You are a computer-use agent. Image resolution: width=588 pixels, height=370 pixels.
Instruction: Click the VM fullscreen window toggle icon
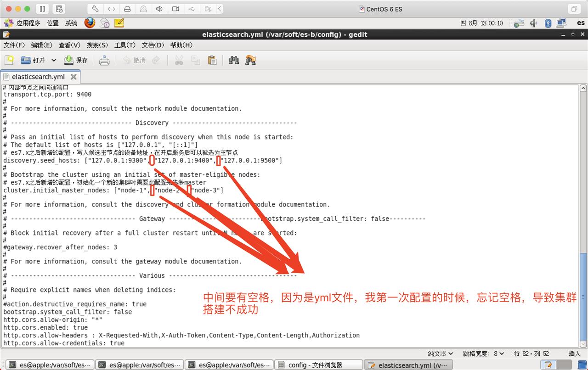tap(574, 9)
